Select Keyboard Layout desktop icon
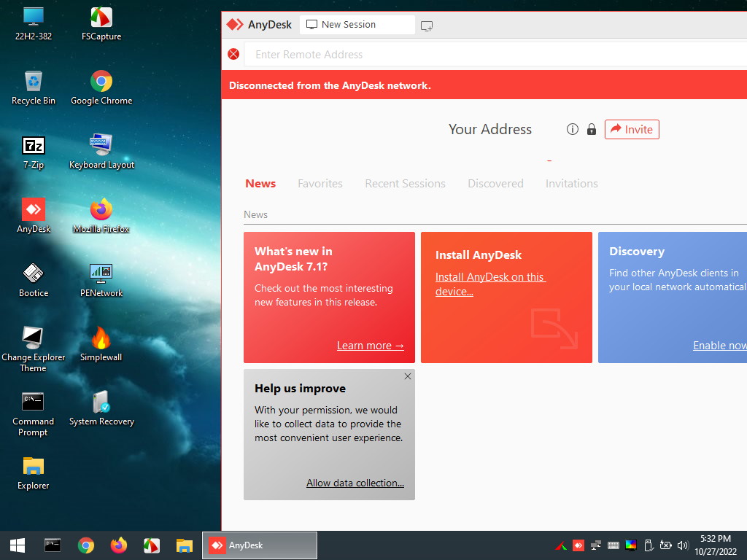 click(x=101, y=152)
